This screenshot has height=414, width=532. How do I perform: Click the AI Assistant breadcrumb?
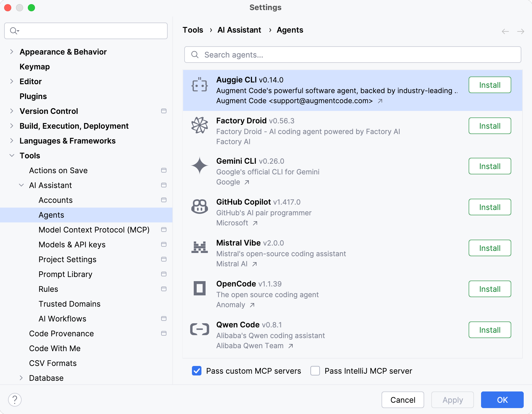[x=239, y=30]
